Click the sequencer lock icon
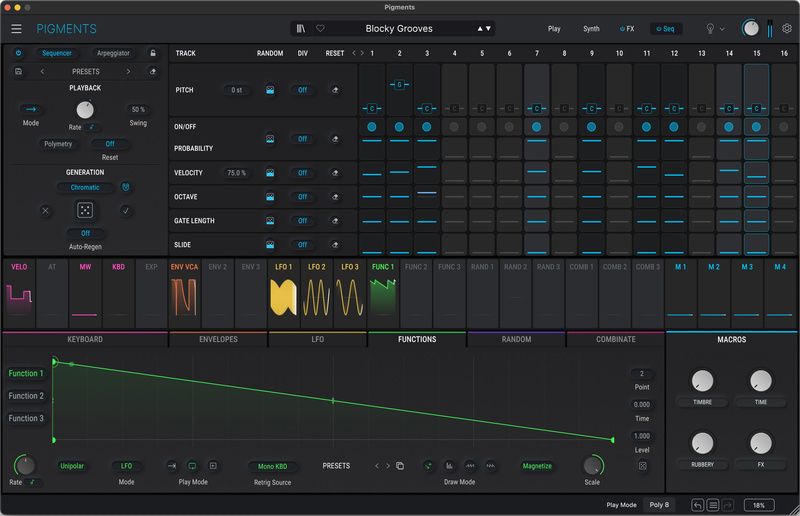This screenshot has width=800, height=516. [x=153, y=53]
